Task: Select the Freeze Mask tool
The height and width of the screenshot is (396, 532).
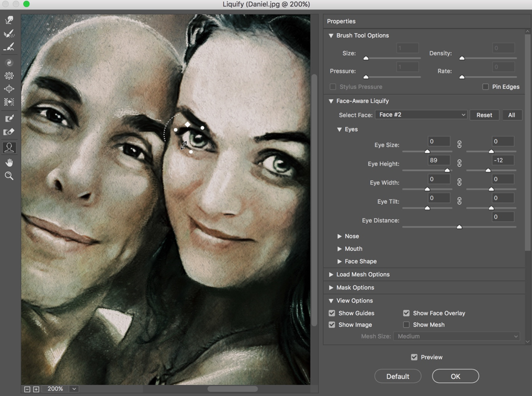Action: [9, 118]
